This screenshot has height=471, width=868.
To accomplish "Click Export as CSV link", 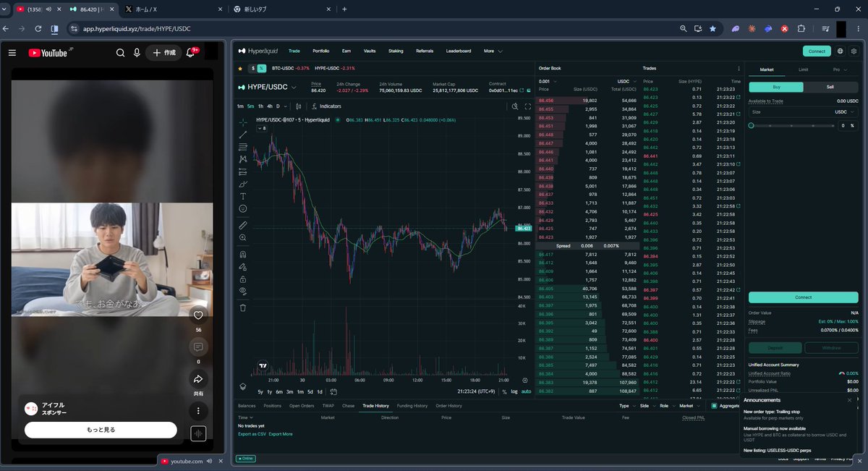I will point(252,434).
